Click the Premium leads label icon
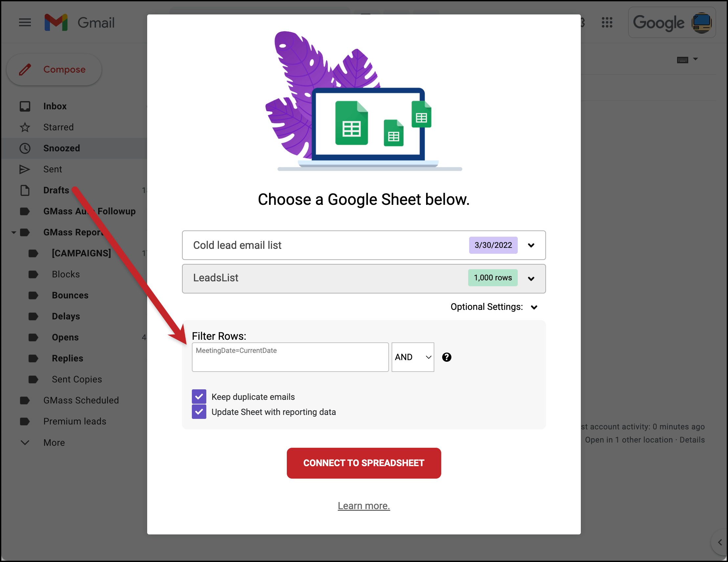This screenshot has width=728, height=562. (x=25, y=421)
